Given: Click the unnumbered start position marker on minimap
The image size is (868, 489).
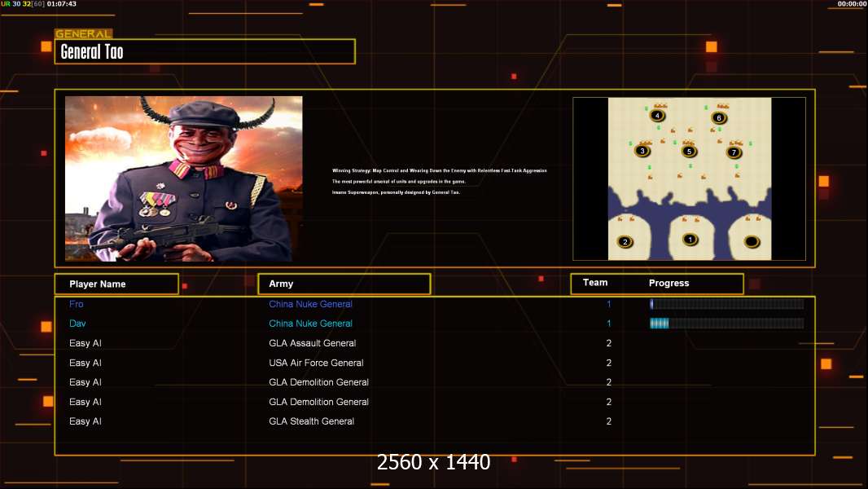Looking at the screenshot, I should (x=752, y=241).
